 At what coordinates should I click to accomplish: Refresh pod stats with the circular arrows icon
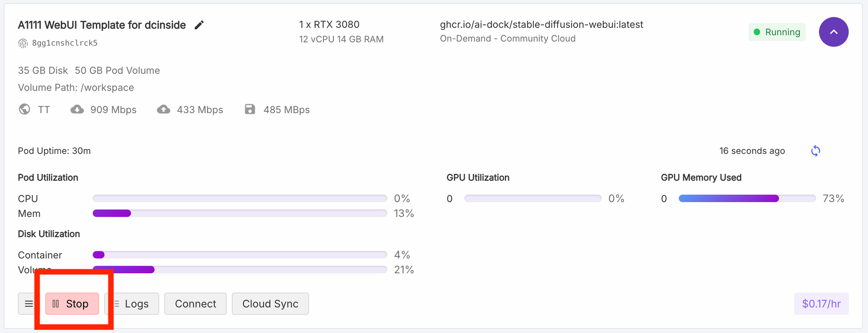click(815, 151)
